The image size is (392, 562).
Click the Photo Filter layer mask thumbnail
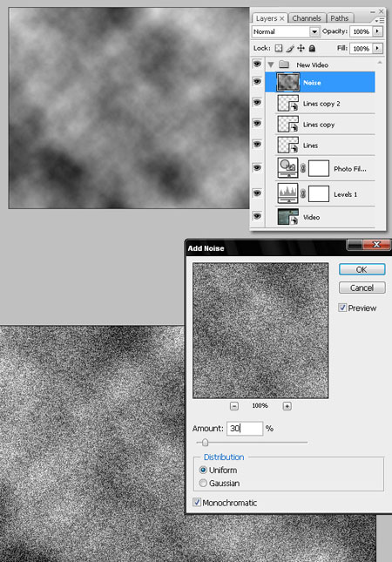click(x=319, y=168)
